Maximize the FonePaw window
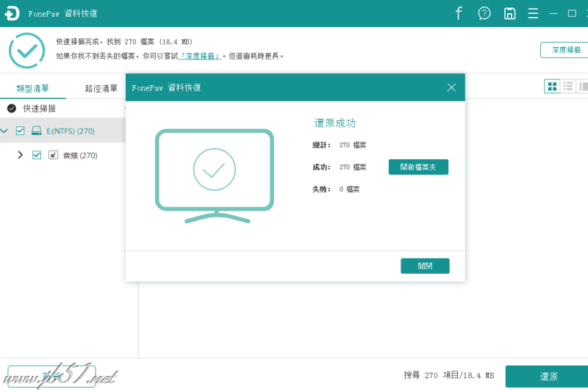This screenshot has height=392, width=588. [x=572, y=13]
